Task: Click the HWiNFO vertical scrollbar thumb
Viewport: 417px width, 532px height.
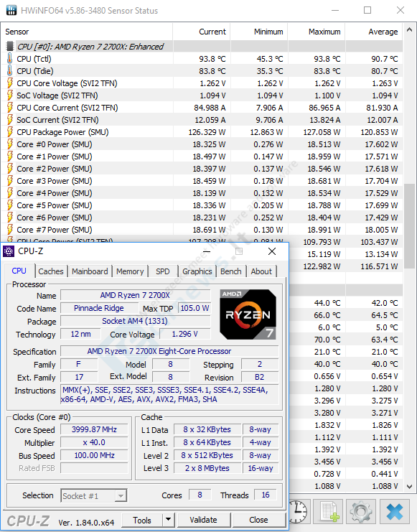Action: [410, 226]
